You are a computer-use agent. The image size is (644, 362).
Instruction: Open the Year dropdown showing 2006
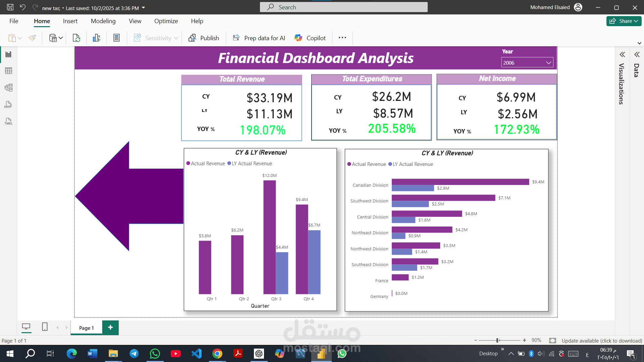548,62
